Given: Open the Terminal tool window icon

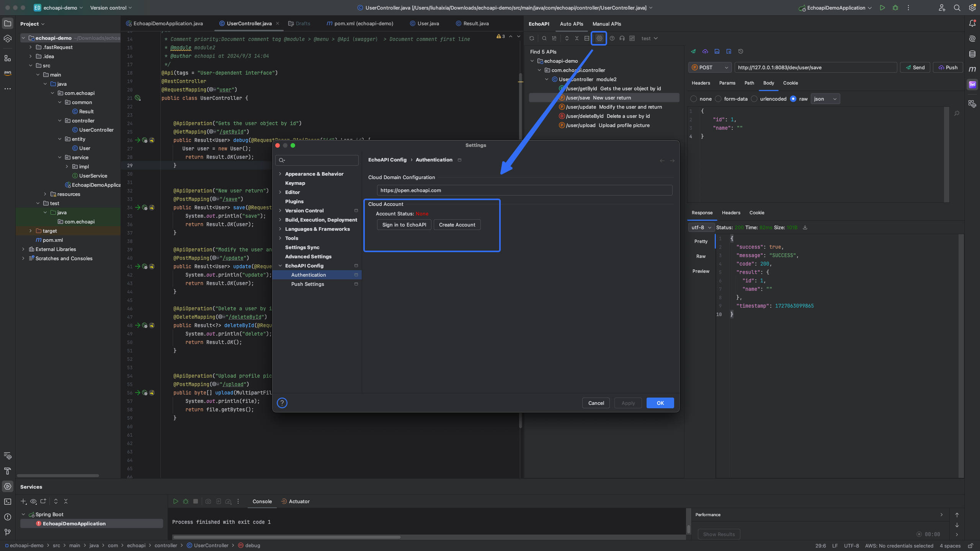Looking at the screenshot, I should [x=8, y=501].
